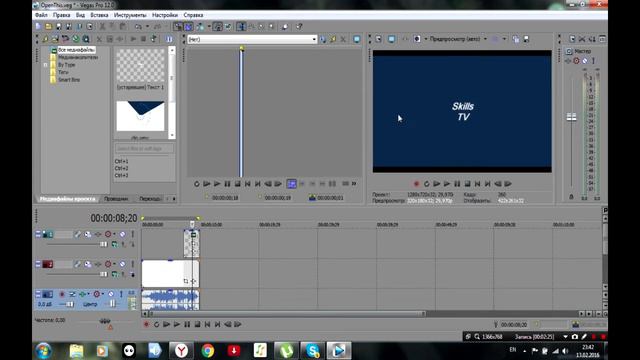This screenshot has width=640, height=360.
Task: Switch to the Проводник tab
Action: 116,199
